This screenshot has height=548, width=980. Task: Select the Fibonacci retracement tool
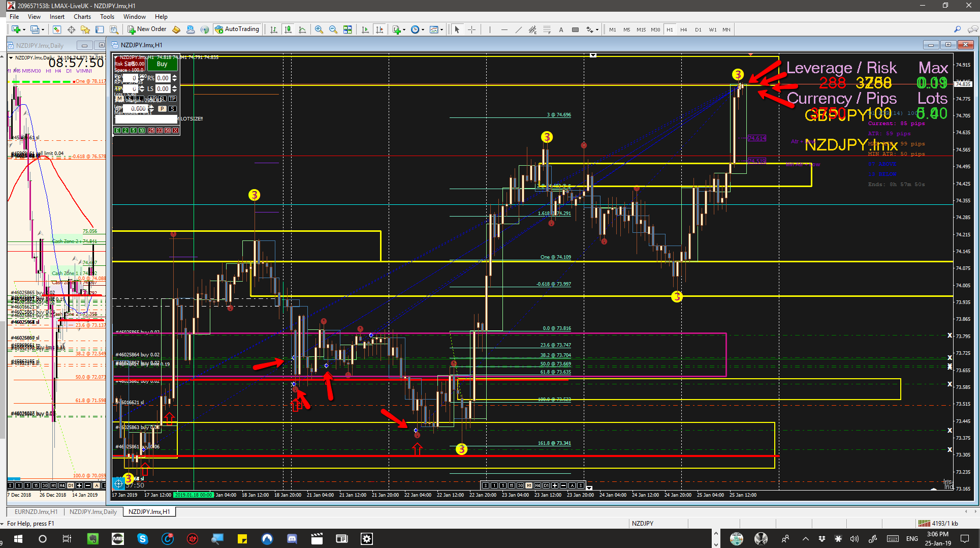point(547,29)
